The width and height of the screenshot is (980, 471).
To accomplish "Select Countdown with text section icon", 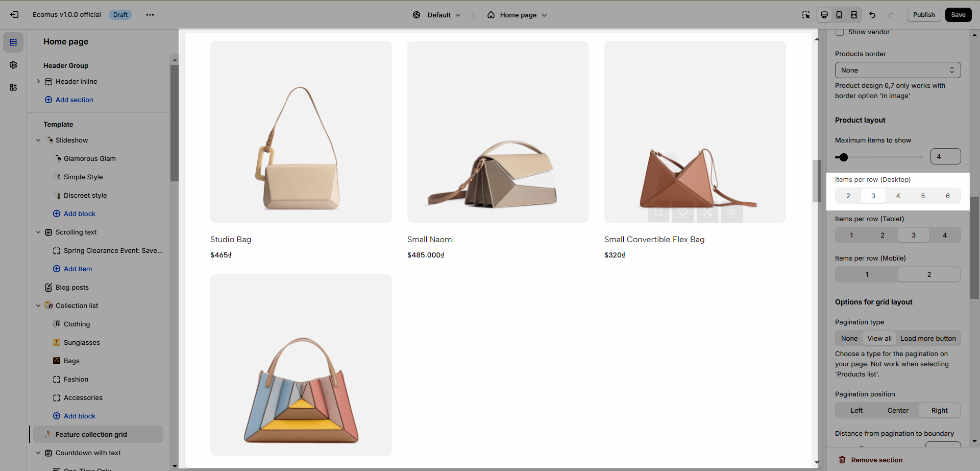I will [x=48, y=453].
